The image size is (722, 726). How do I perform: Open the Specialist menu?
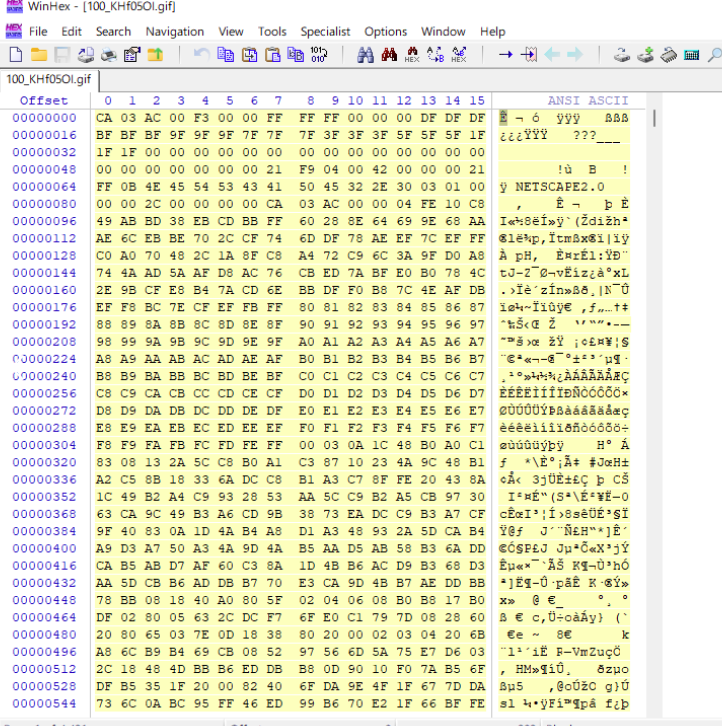(325, 31)
